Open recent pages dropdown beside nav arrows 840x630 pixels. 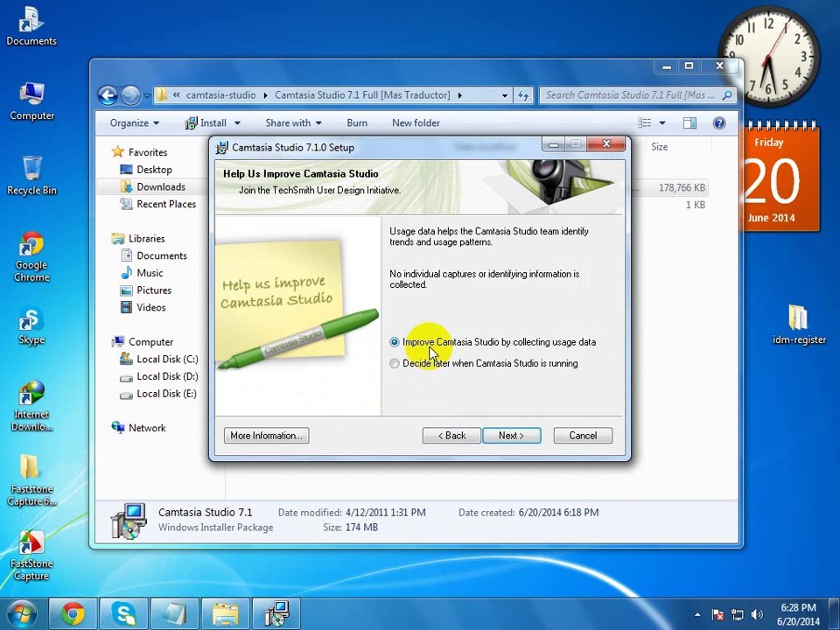click(147, 96)
